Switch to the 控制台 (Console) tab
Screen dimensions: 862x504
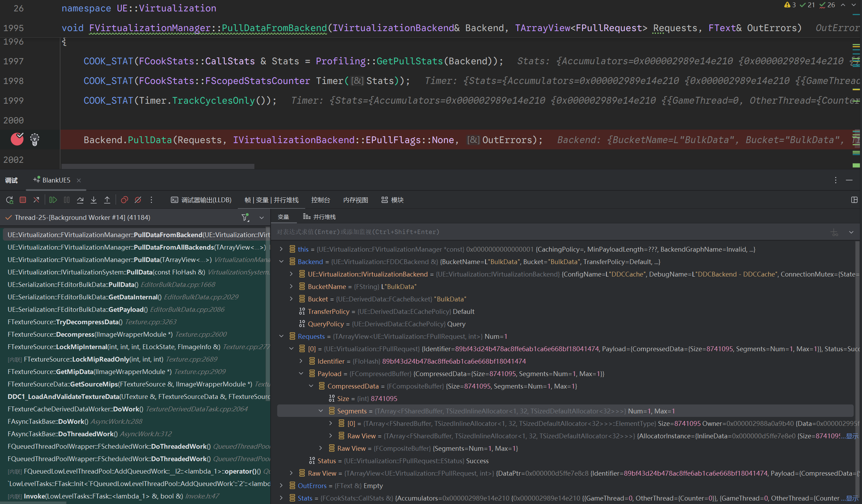[x=320, y=200]
